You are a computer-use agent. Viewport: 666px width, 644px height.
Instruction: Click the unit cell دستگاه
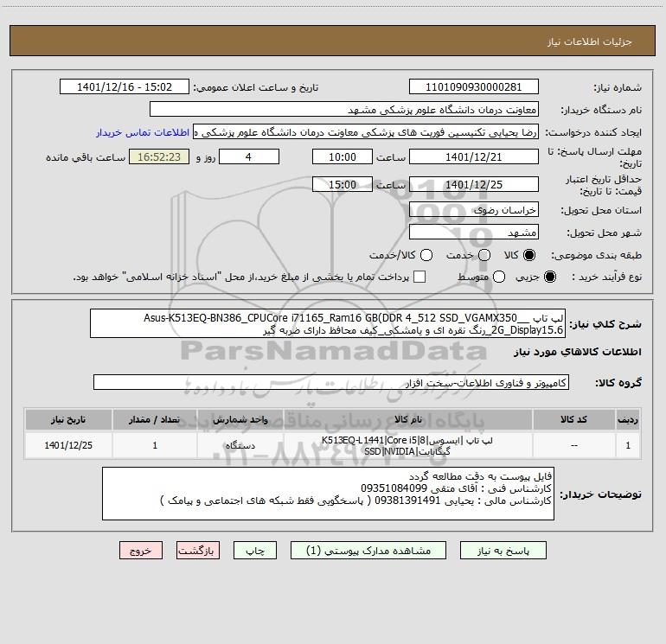click(240, 446)
